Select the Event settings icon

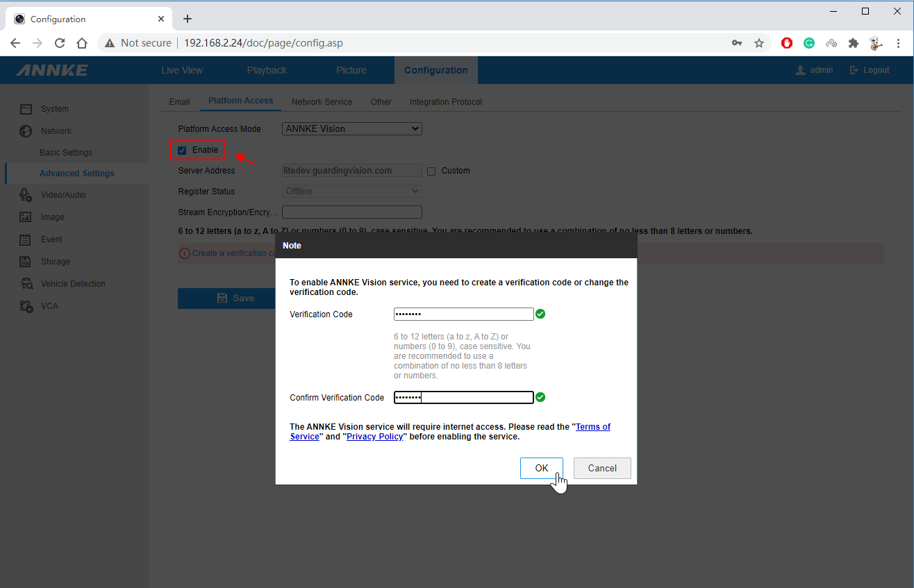pyautogui.click(x=26, y=239)
